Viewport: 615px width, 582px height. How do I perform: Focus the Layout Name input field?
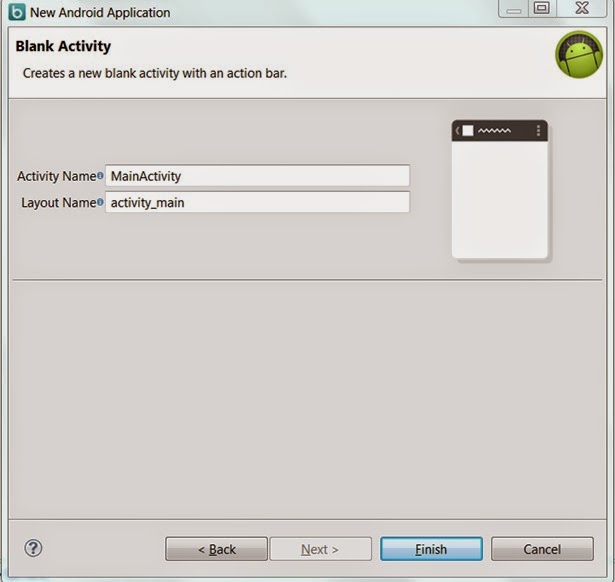257,202
